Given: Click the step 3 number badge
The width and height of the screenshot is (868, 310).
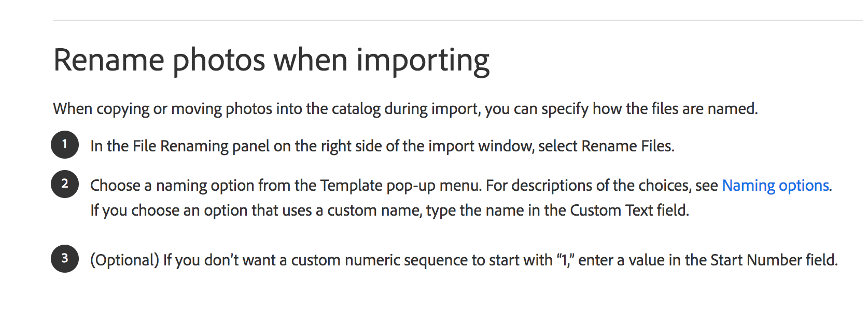Looking at the screenshot, I should [x=65, y=259].
